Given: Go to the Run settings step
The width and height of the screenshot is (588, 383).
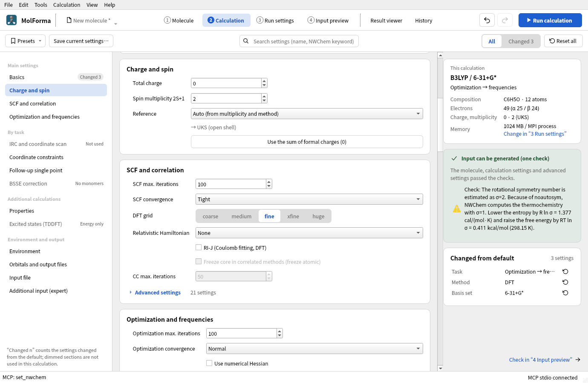Looking at the screenshot, I should (275, 20).
